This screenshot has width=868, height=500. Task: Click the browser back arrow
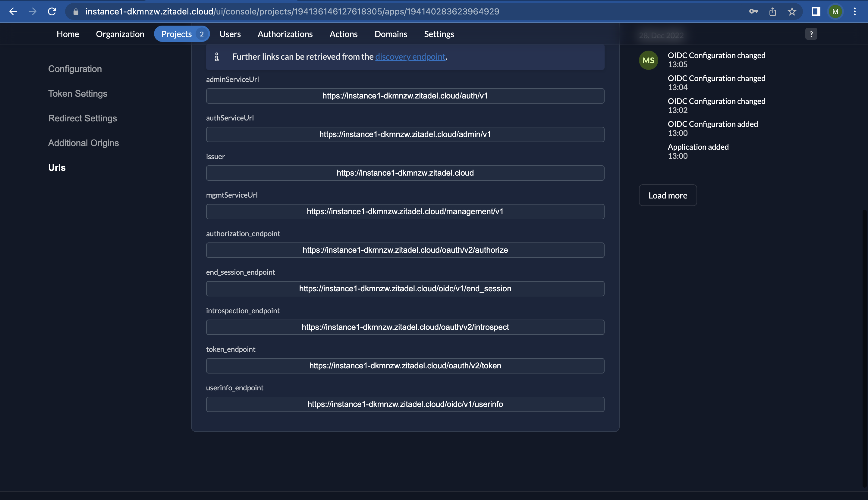tap(13, 11)
